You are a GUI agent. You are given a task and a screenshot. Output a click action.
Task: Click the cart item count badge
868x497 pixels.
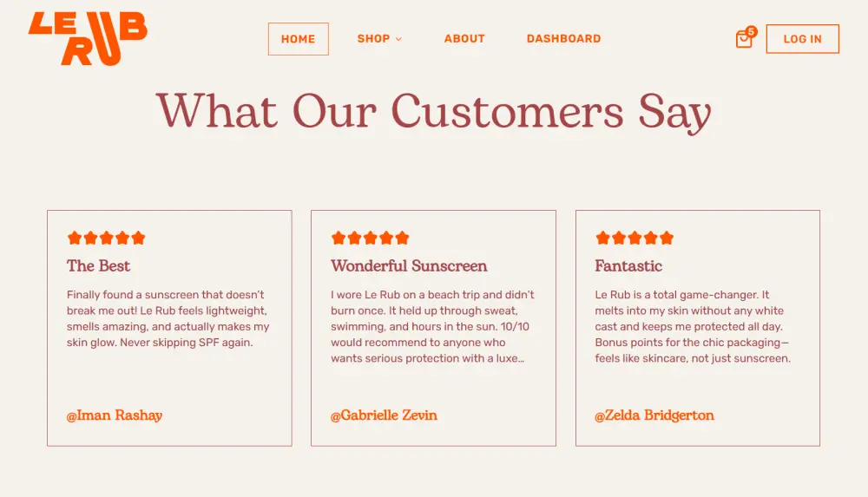(x=751, y=31)
